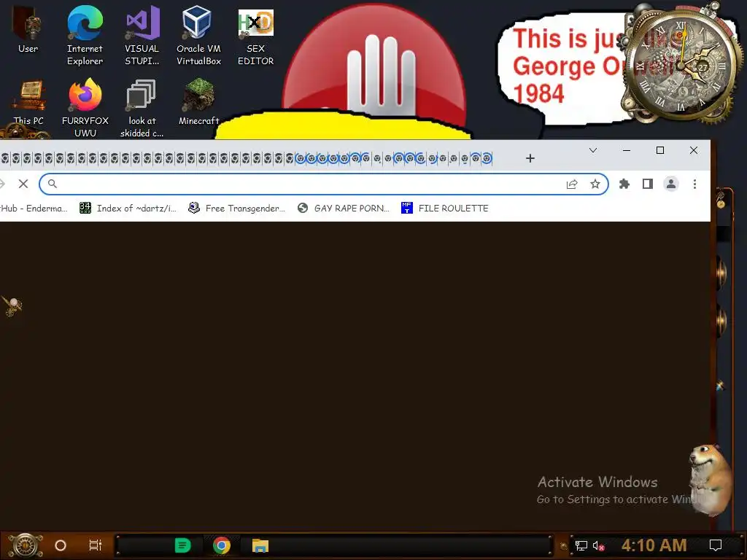Launch the FURRYFOX UWU Firefox shortcut
This screenshot has height=560, width=747.
[85, 108]
